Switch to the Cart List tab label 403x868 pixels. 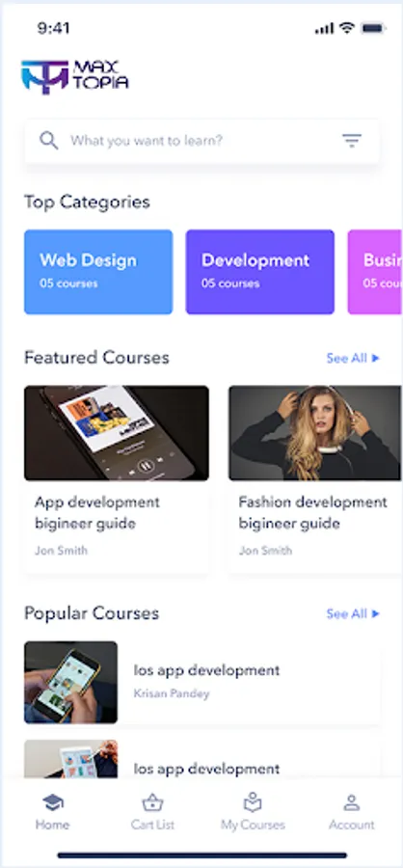tap(152, 825)
